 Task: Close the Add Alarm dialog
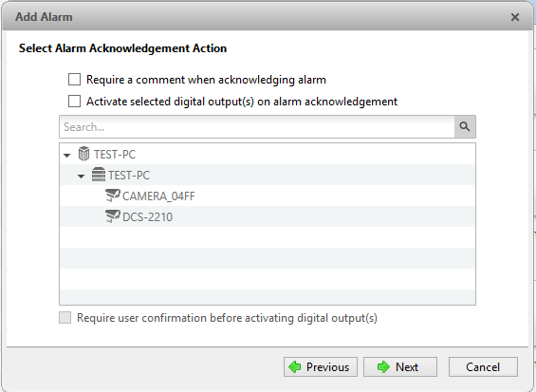[515, 17]
